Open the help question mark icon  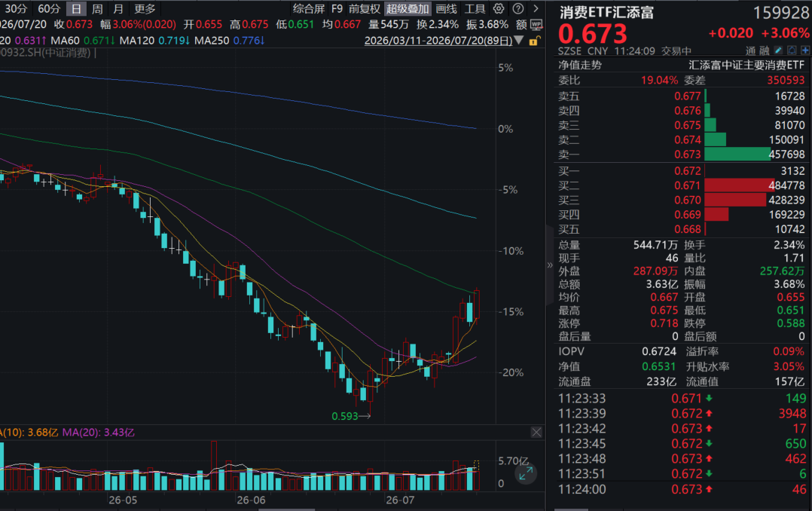pos(517,8)
